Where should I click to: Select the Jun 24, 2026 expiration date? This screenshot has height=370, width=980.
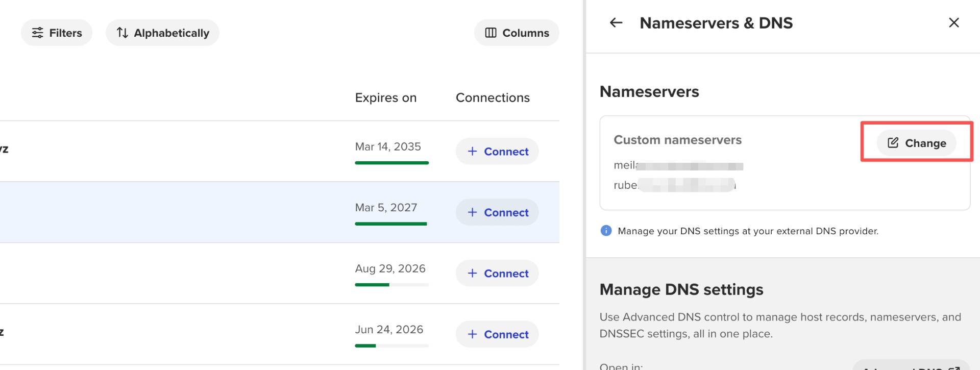(389, 329)
